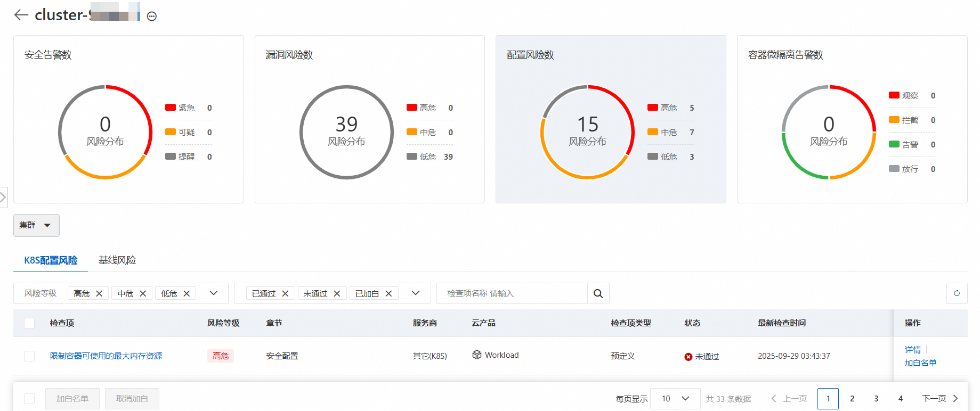
Task: Click the red 紧急 legend swatch
Action: point(171,108)
